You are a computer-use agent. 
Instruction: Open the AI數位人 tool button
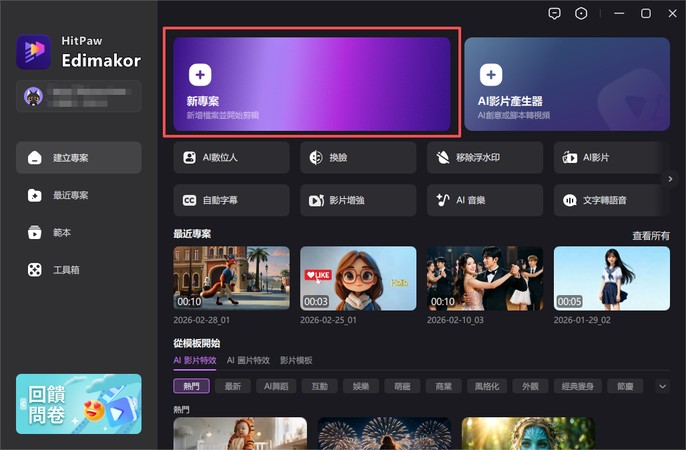click(x=231, y=157)
